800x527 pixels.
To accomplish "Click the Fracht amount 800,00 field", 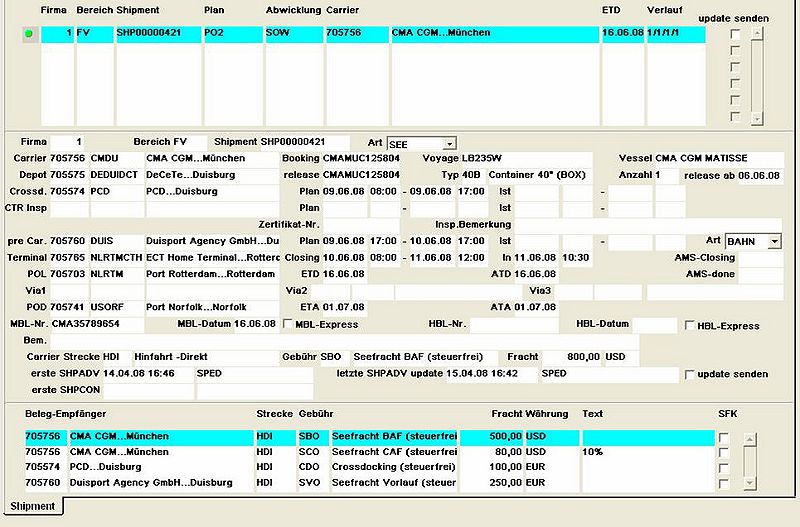I will 572,357.
